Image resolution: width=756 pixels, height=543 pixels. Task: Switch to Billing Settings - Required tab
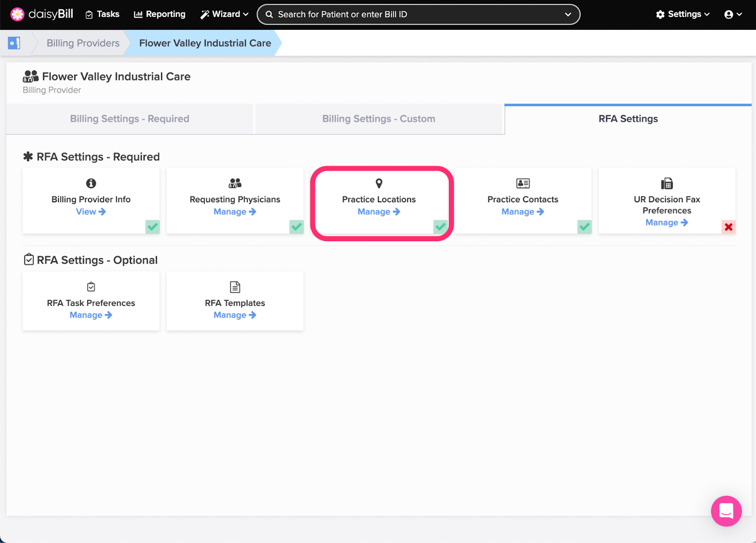tap(130, 119)
